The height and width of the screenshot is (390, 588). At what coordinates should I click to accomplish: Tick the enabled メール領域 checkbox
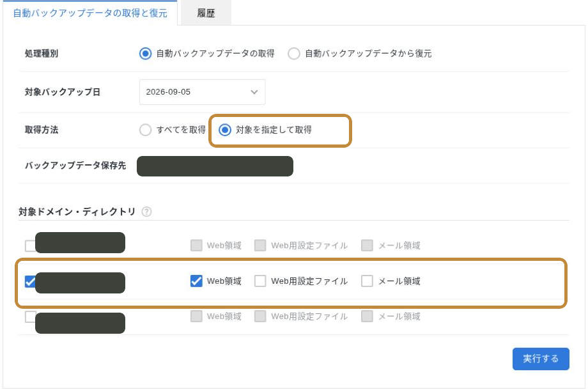point(367,281)
